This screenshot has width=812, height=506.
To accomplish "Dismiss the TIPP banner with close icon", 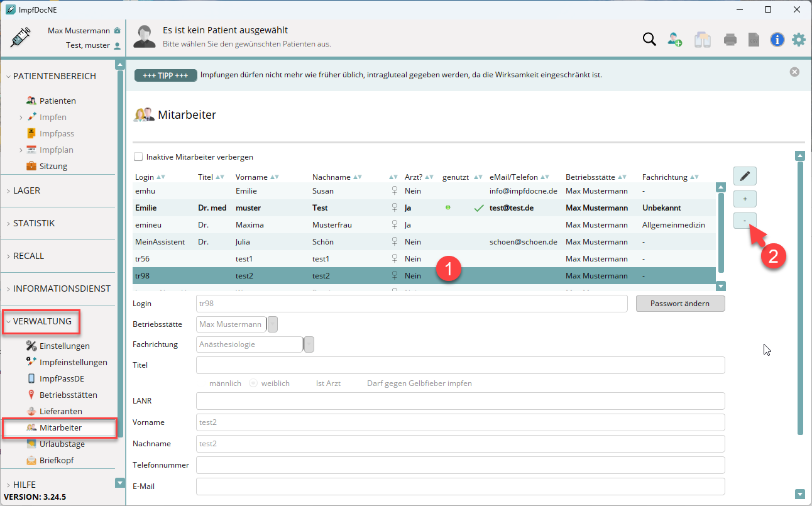I will click(x=794, y=72).
